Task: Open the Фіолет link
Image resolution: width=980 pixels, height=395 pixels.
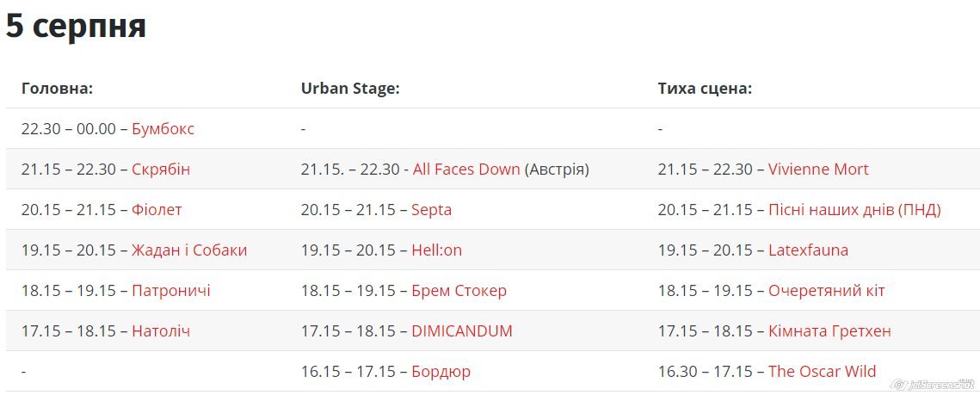Action: pos(157,210)
